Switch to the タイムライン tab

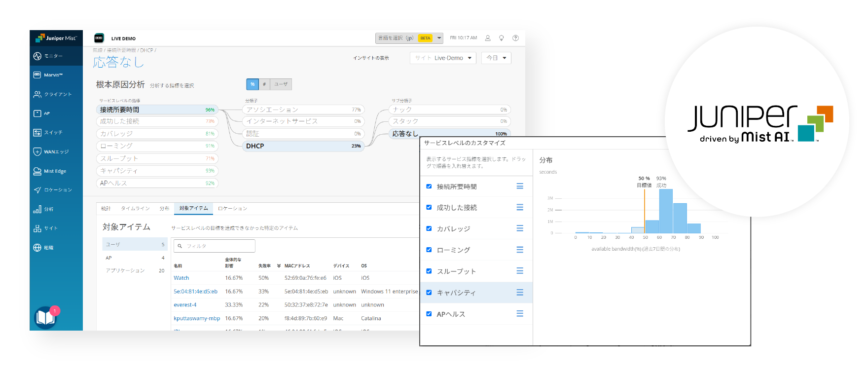click(136, 209)
